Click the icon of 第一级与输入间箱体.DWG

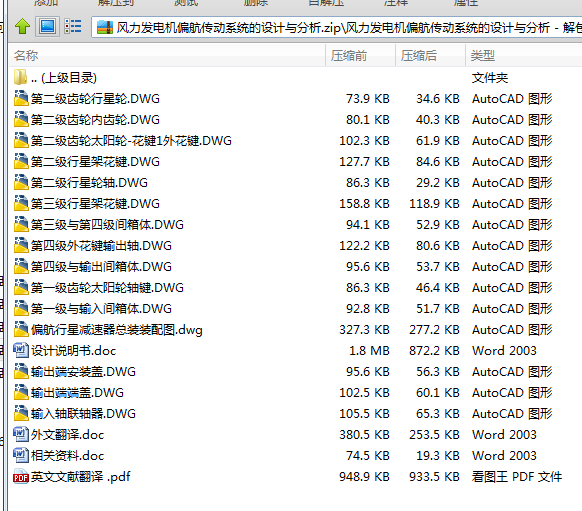point(21,308)
